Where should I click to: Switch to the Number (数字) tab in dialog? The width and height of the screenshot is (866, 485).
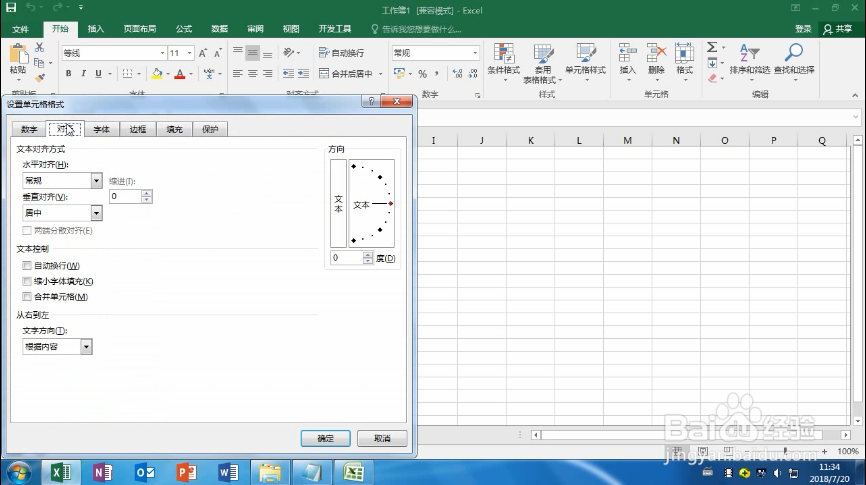pos(29,129)
